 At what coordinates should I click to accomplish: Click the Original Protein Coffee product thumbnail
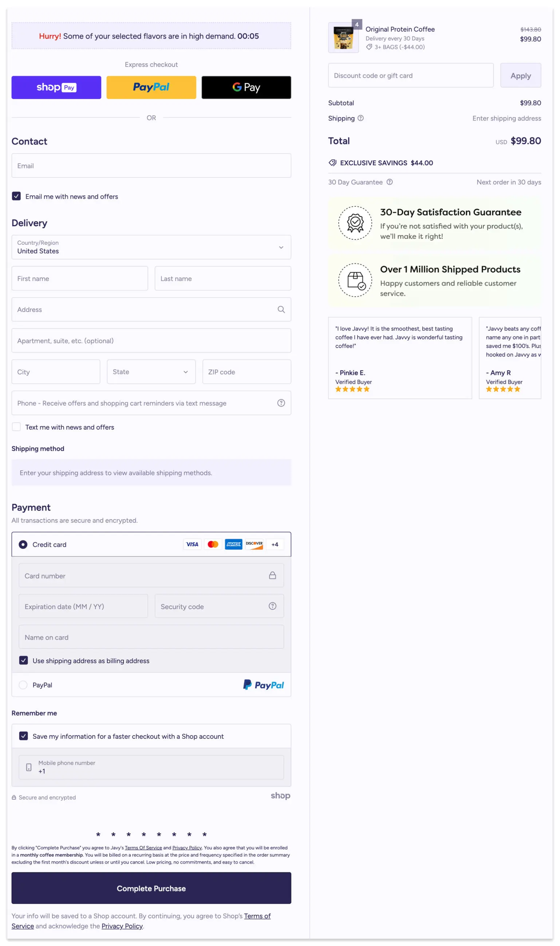click(x=343, y=38)
